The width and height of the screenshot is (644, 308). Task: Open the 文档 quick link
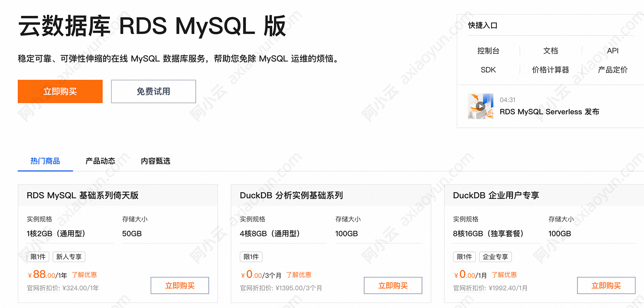tap(550, 51)
